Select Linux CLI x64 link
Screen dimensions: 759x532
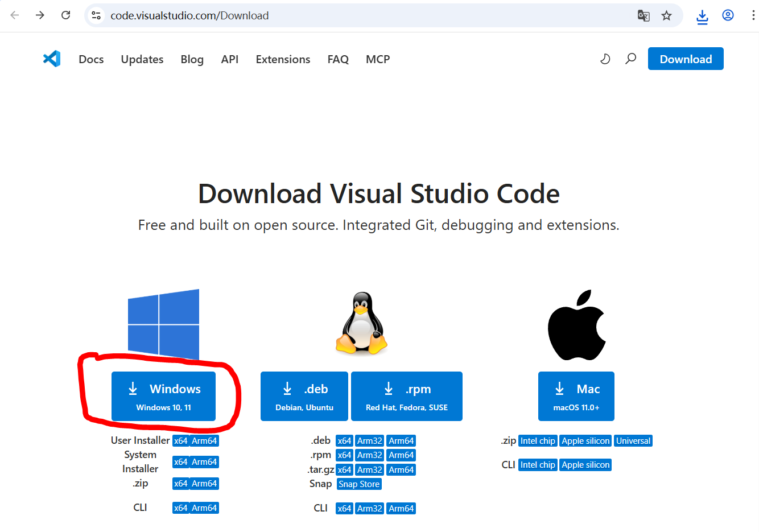tap(344, 509)
